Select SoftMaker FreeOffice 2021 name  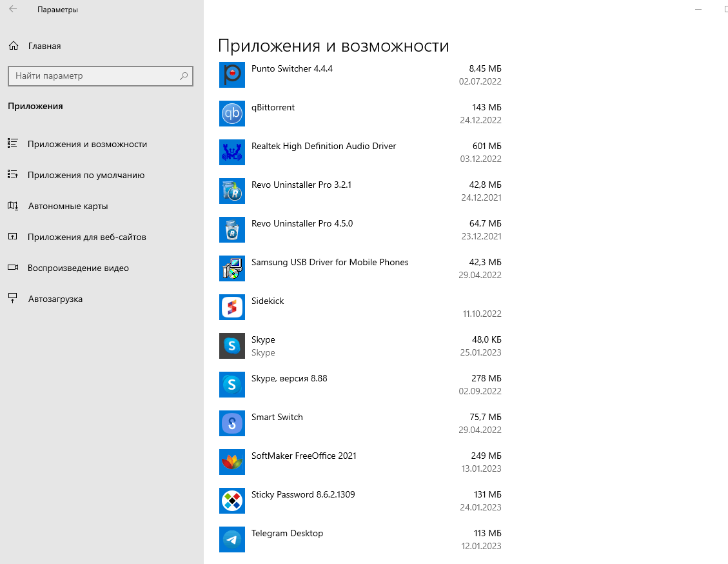(304, 456)
